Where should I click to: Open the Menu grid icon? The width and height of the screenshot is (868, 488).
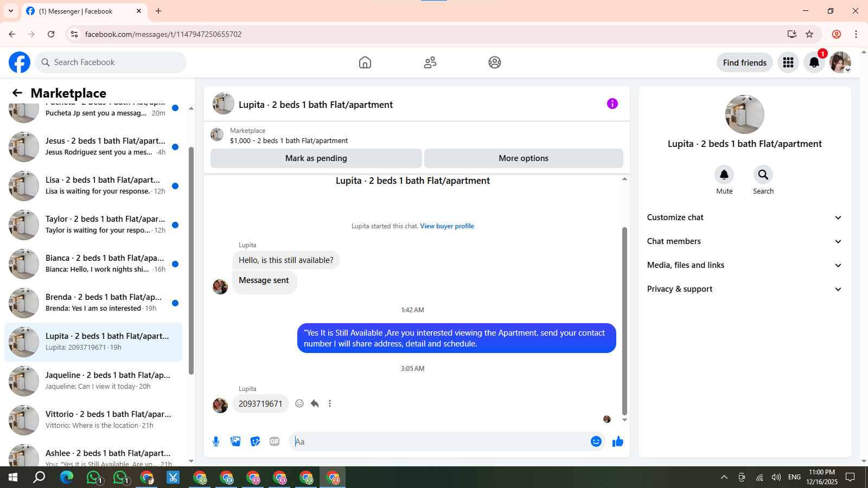(788, 62)
